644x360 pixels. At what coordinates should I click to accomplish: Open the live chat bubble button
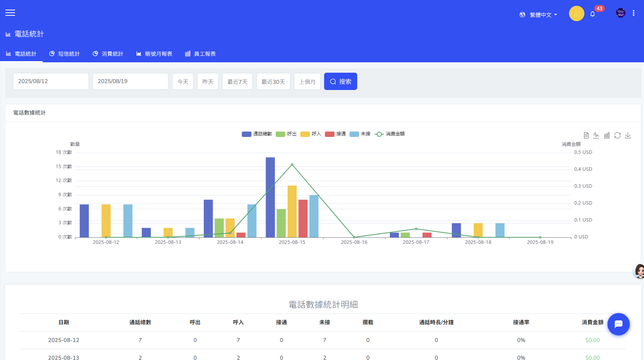tap(618, 324)
